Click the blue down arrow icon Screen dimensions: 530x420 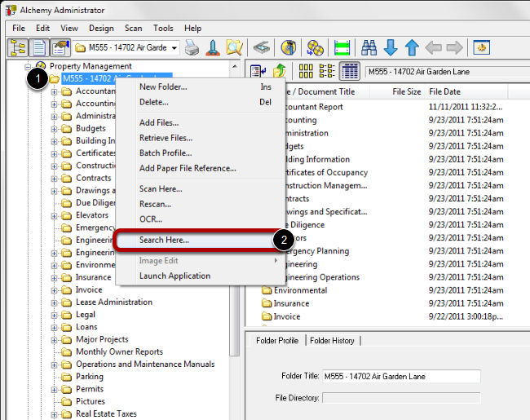[x=391, y=47]
